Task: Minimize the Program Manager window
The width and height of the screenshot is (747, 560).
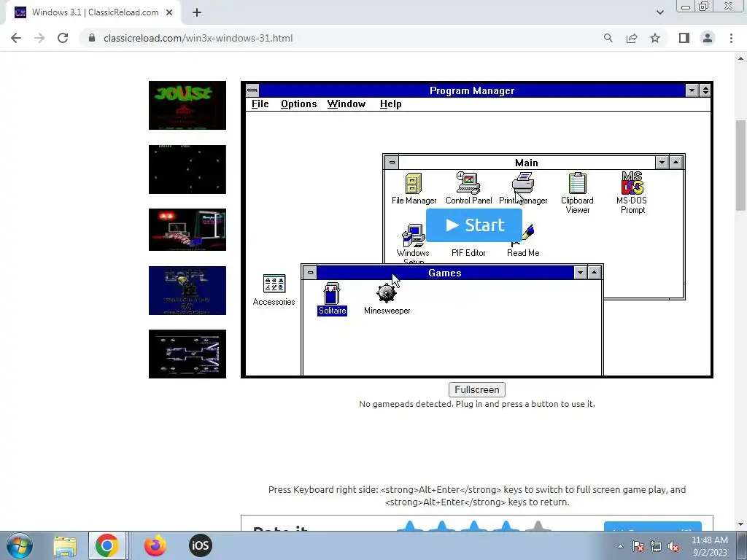Action: pyautogui.click(x=692, y=90)
